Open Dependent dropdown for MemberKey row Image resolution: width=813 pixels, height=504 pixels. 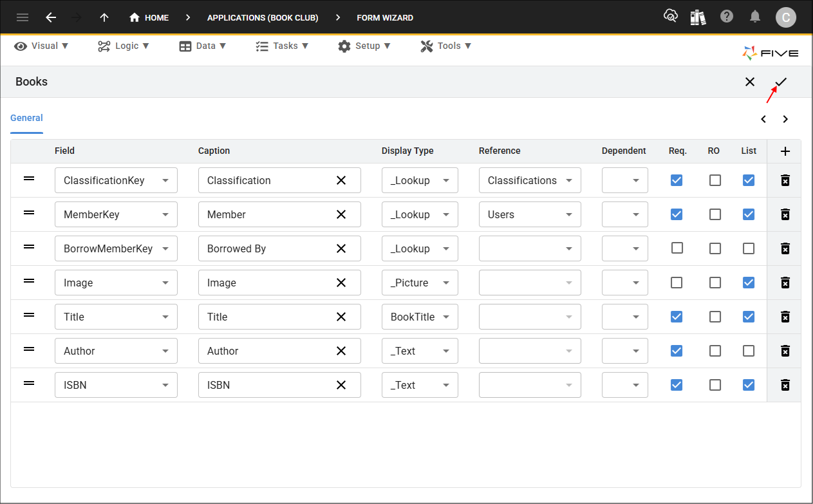point(625,214)
